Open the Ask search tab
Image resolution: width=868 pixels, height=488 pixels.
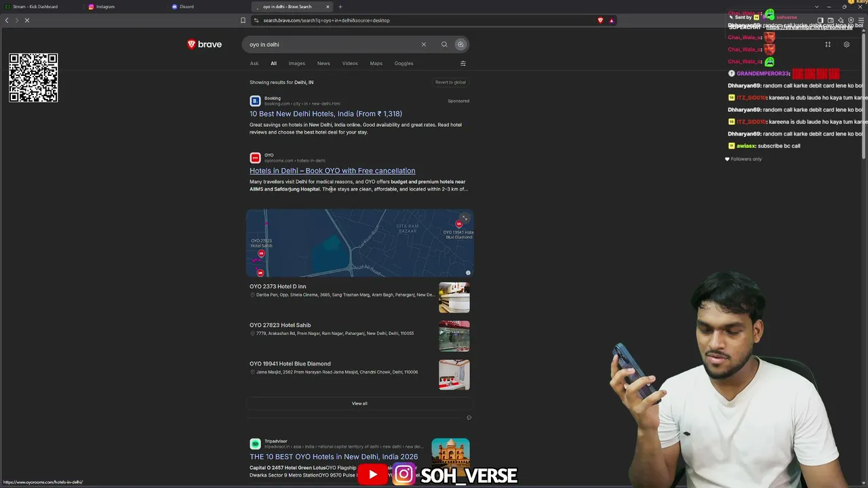(x=254, y=64)
